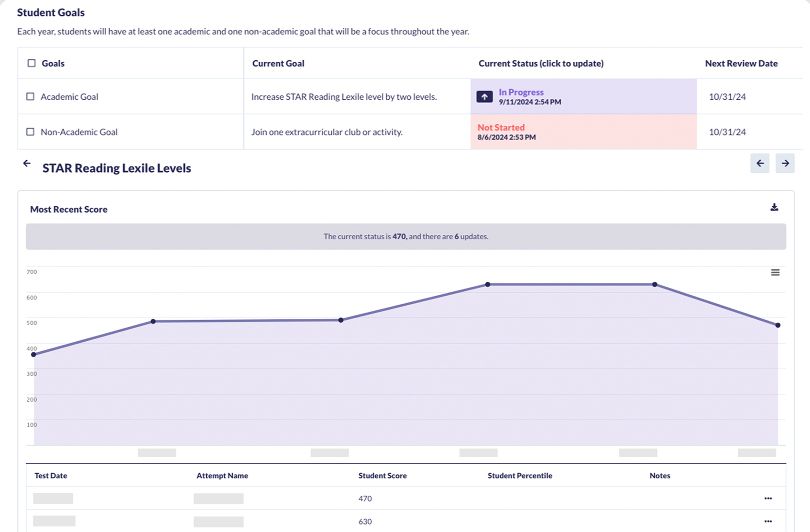Image resolution: width=810 pixels, height=532 pixels.
Task: Open the chart hamburger menu
Action: pyautogui.click(x=775, y=273)
